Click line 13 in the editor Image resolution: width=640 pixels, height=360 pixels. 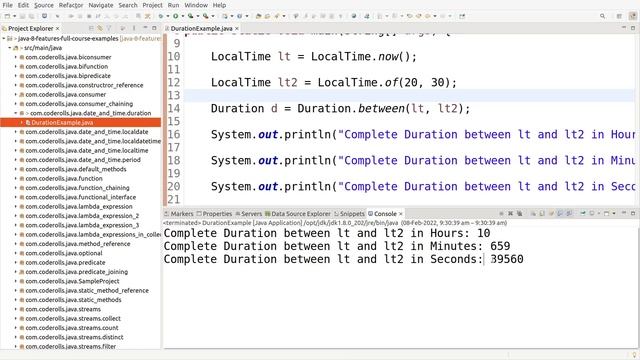tap(409, 95)
